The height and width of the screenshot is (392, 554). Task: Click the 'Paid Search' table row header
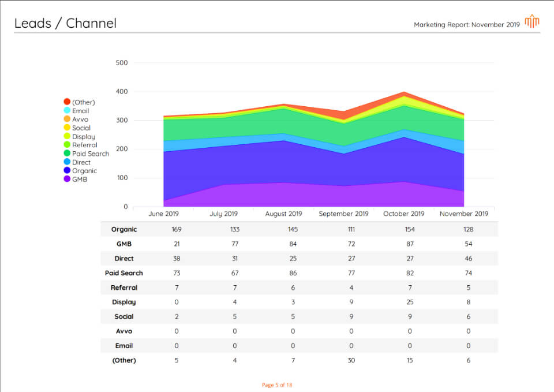point(124,273)
